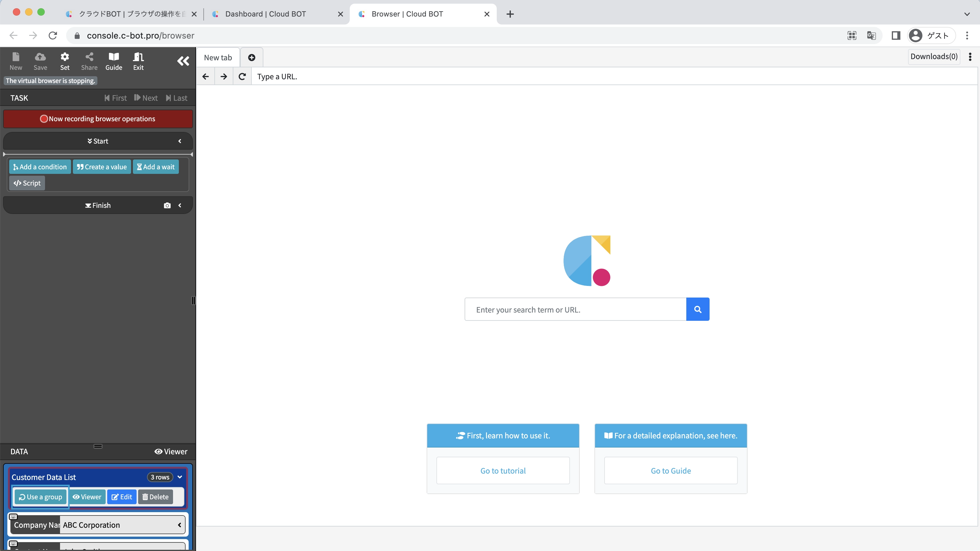Click the Go to tutorial button
This screenshot has width=980, height=551.
point(503,471)
